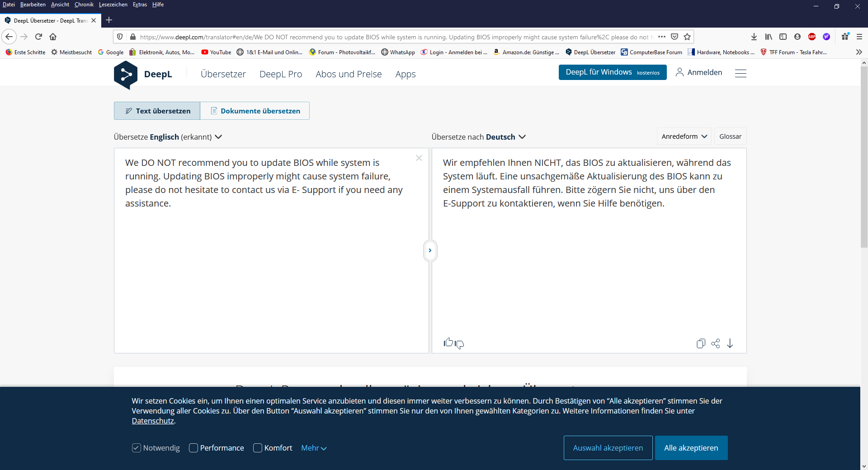Bookmark this page with the star icon

(687, 37)
